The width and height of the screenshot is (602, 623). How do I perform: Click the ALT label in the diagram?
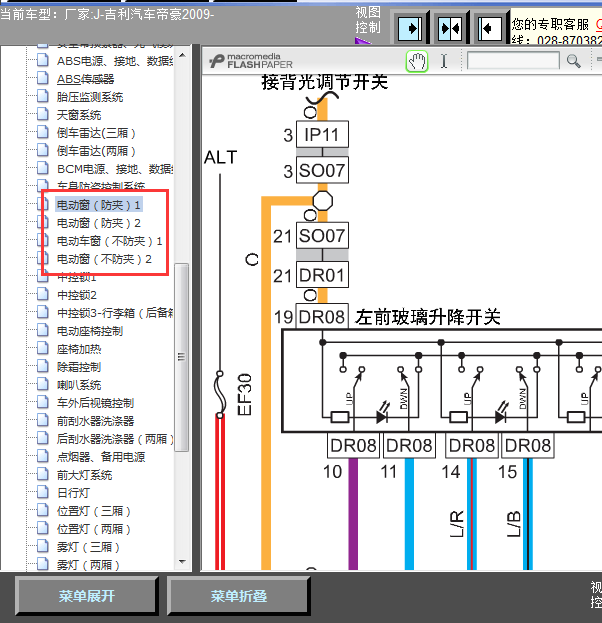[x=221, y=157]
